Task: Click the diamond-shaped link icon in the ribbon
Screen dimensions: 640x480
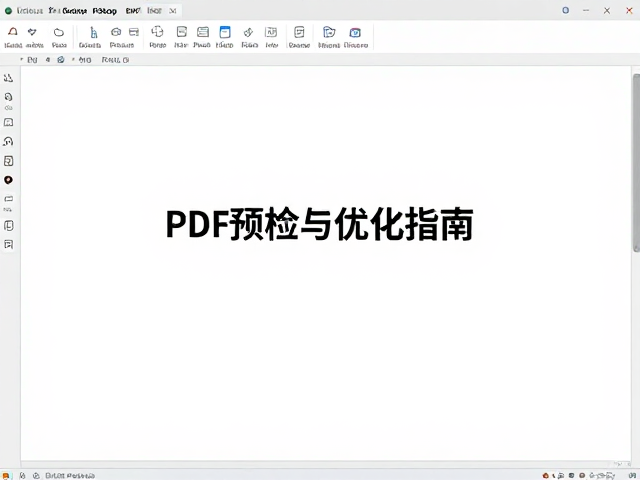Action: [248, 32]
